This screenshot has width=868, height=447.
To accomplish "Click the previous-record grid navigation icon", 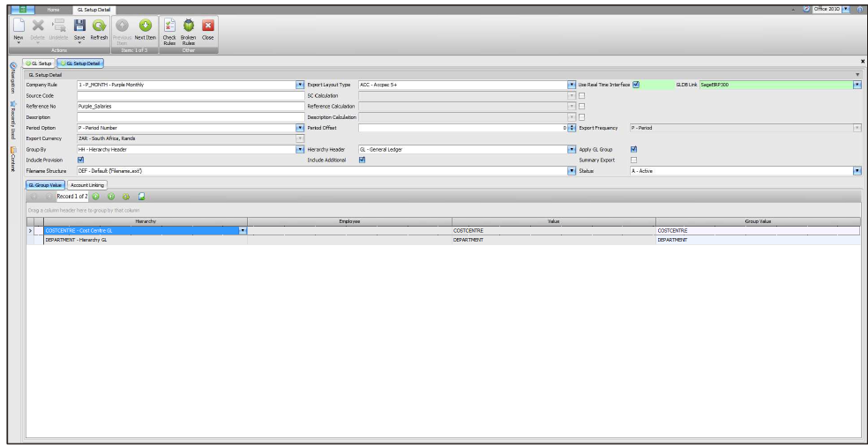I will 49,196.
